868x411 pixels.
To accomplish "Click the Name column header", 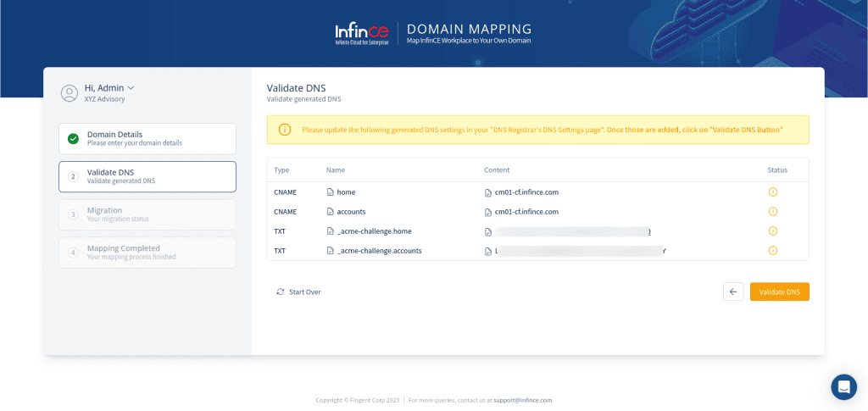I will pyautogui.click(x=336, y=169).
